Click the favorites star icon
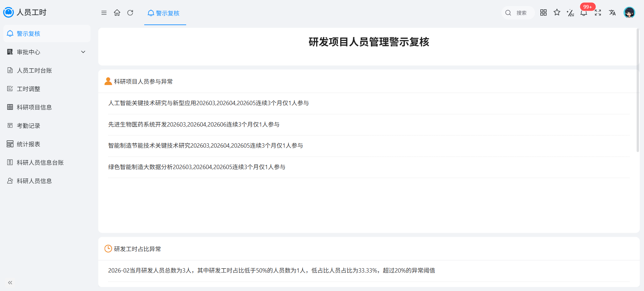This screenshot has width=644, height=291. (x=557, y=12)
